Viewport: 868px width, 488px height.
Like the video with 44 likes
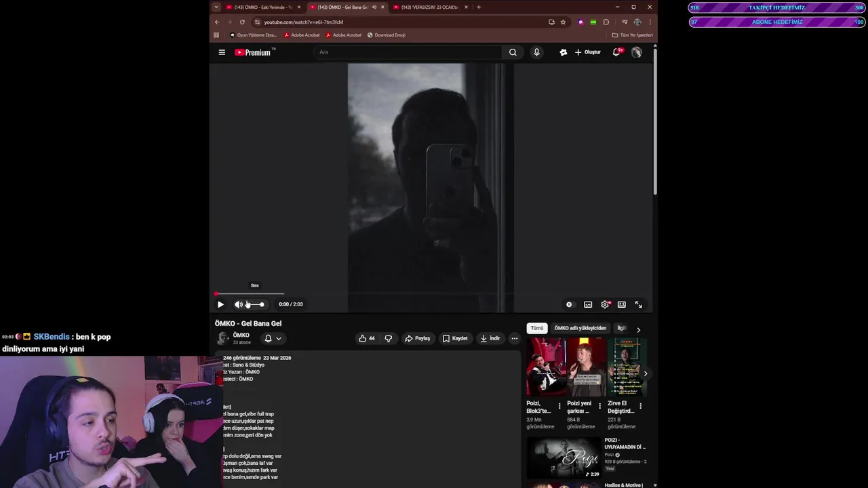click(x=367, y=338)
